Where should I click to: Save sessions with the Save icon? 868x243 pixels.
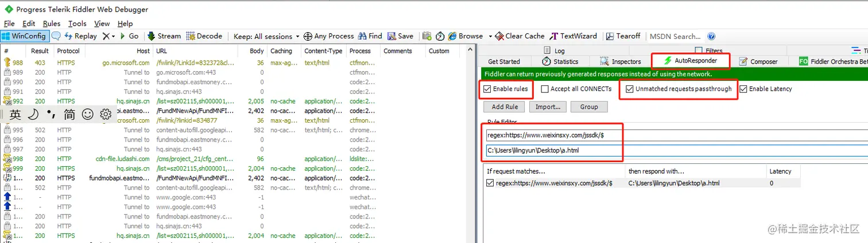tap(400, 36)
